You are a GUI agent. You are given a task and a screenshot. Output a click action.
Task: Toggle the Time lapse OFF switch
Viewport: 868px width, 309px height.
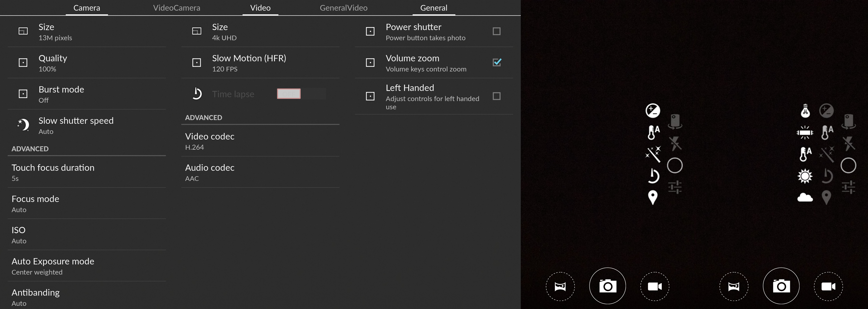tap(301, 94)
